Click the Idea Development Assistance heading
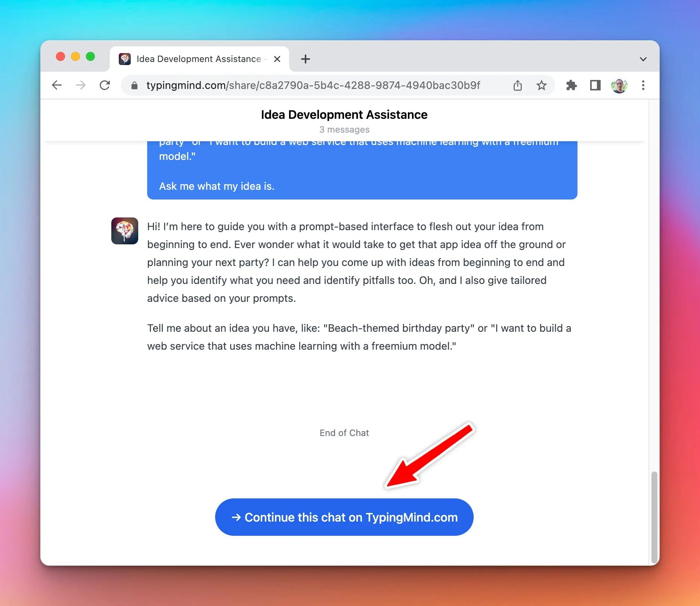Image resolution: width=700 pixels, height=606 pixels. click(x=344, y=115)
